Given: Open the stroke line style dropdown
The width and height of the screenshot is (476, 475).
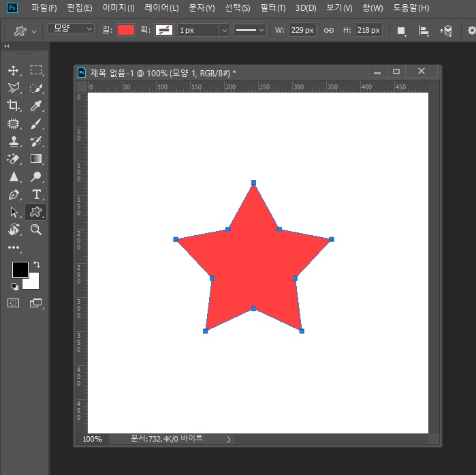Looking at the screenshot, I should click(250, 30).
